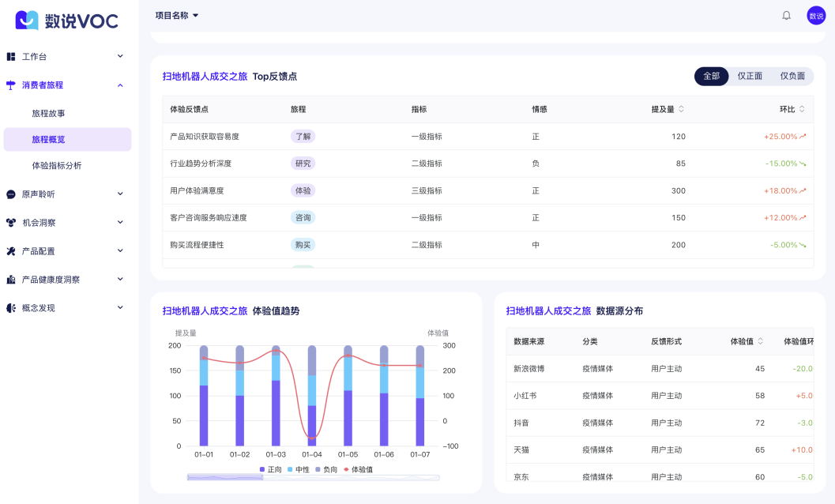This screenshot has height=504, width=835.
Task: Collapse the 消费者旅程 menu chevron
Action: click(x=120, y=85)
